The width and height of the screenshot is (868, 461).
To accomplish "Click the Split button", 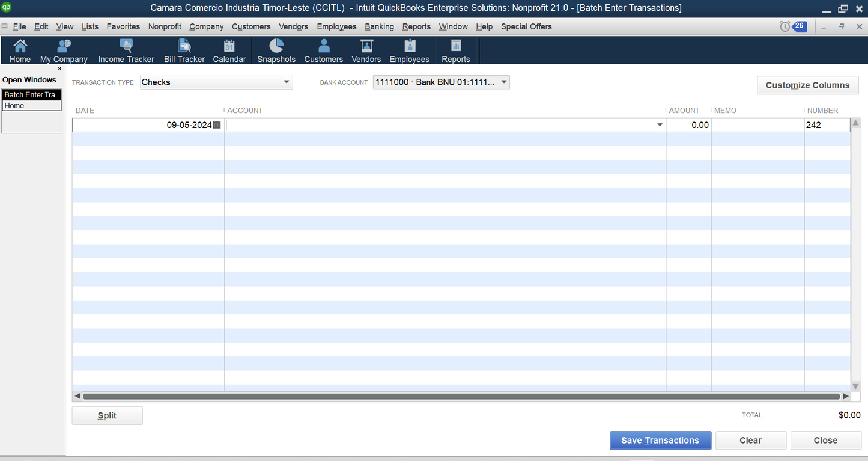I will point(107,415).
